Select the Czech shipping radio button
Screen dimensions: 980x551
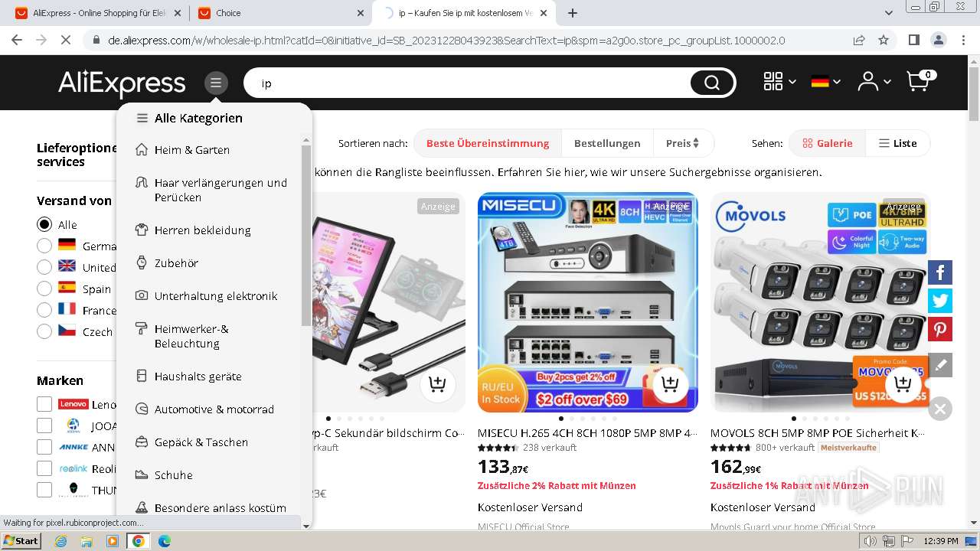pos(44,331)
